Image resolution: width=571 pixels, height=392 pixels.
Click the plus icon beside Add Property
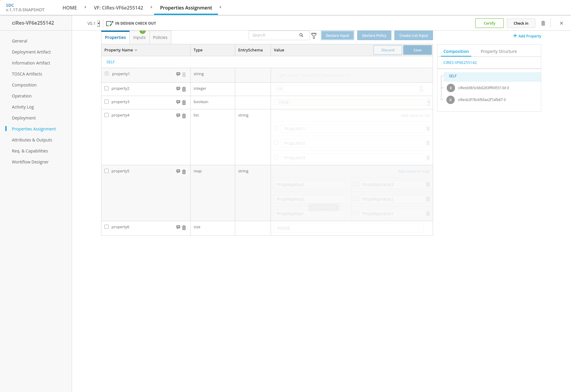(515, 36)
